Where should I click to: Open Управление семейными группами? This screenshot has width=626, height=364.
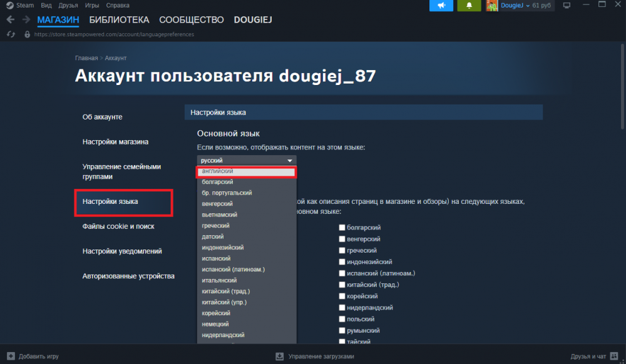tap(122, 171)
